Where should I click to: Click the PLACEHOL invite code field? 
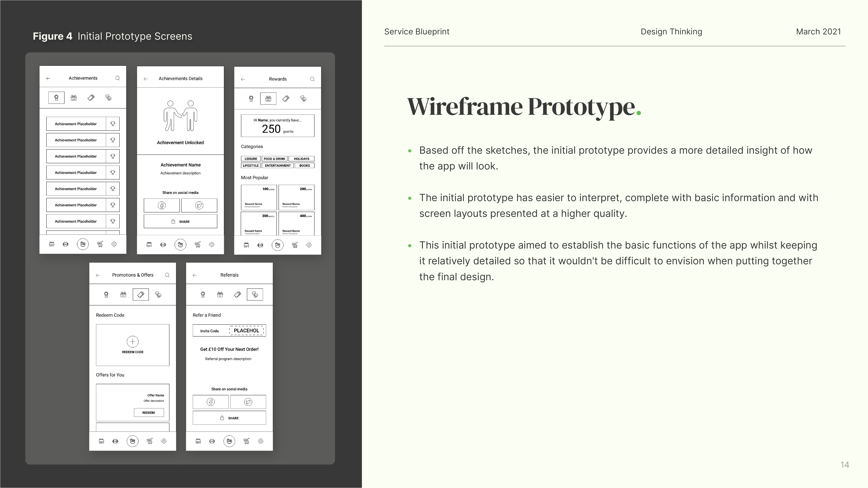click(246, 330)
